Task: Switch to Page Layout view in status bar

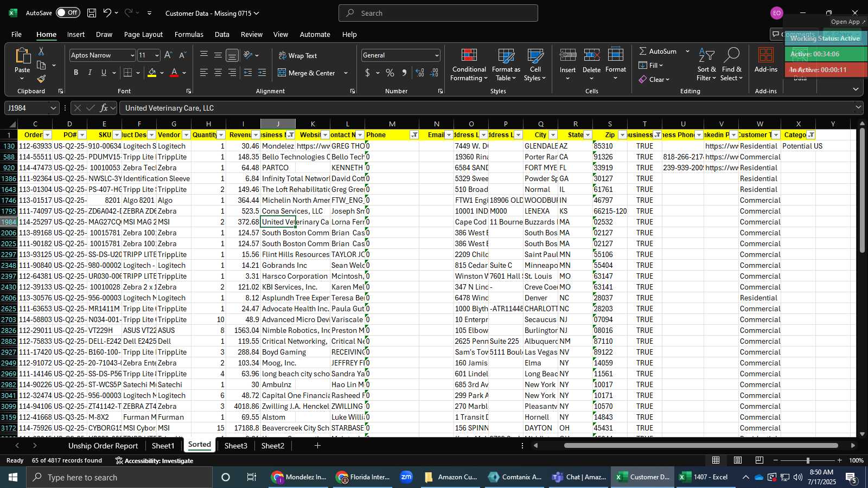Action: [x=738, y=460]
